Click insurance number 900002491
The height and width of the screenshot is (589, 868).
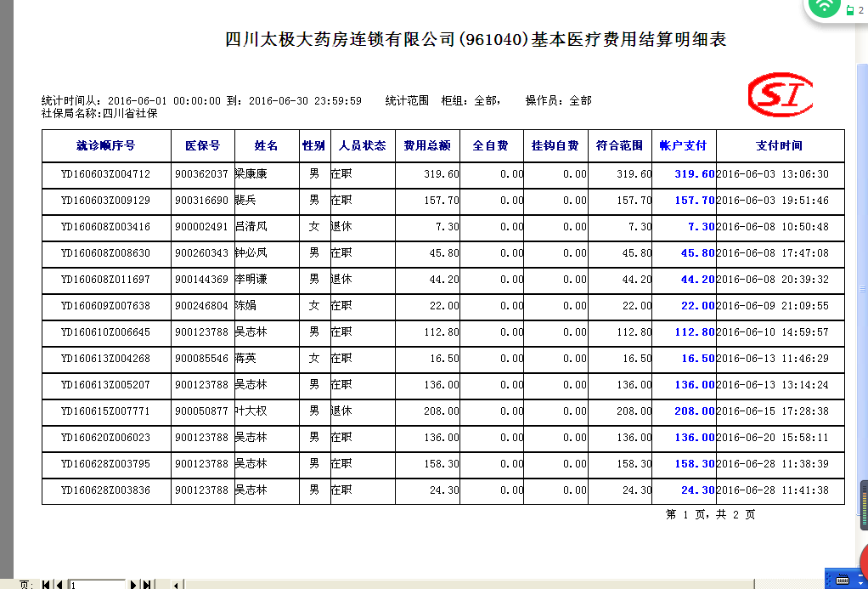201,227
